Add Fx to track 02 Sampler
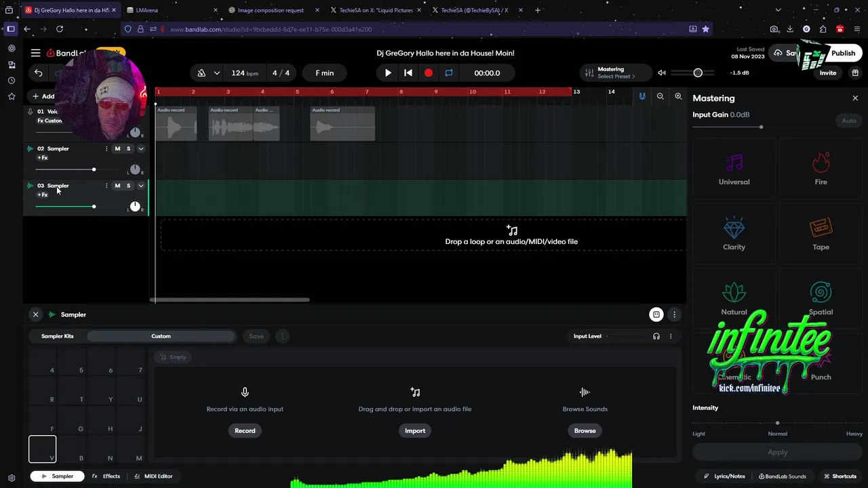868x488 pixels. click(43, 158)
